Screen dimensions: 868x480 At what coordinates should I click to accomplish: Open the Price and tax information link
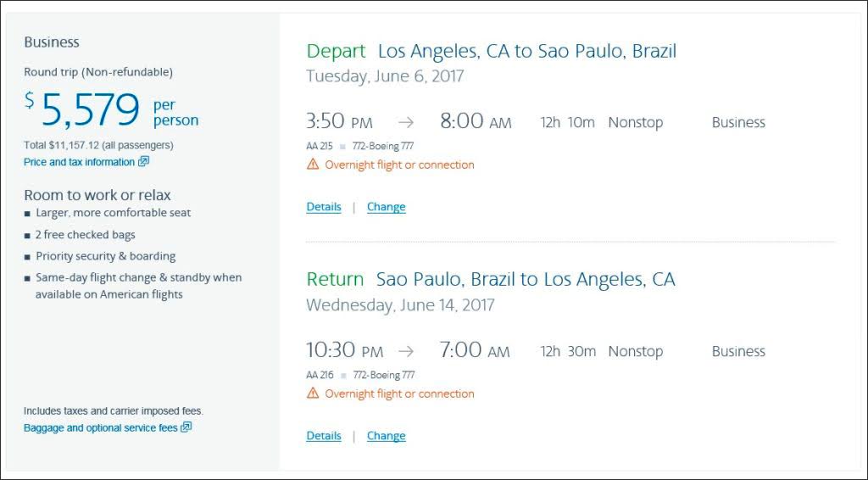pyautogui.click(x=79, y=162)
